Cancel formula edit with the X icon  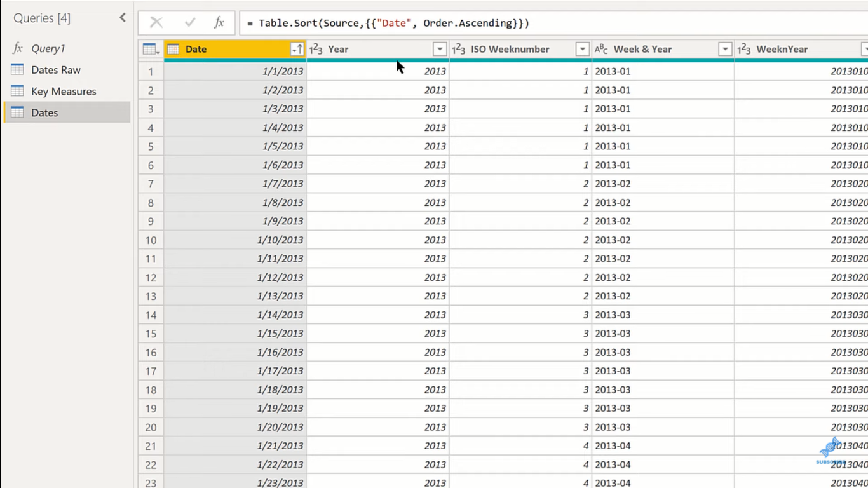coord(156,23)
